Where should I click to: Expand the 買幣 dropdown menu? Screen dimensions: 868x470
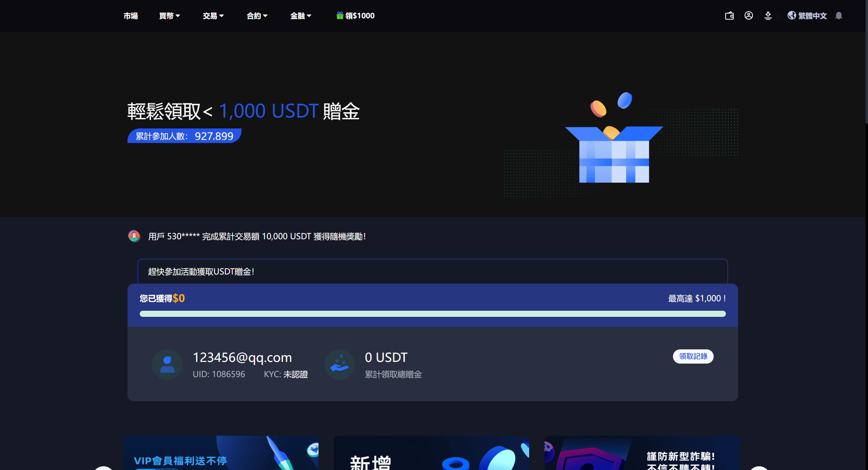[169, 16]
